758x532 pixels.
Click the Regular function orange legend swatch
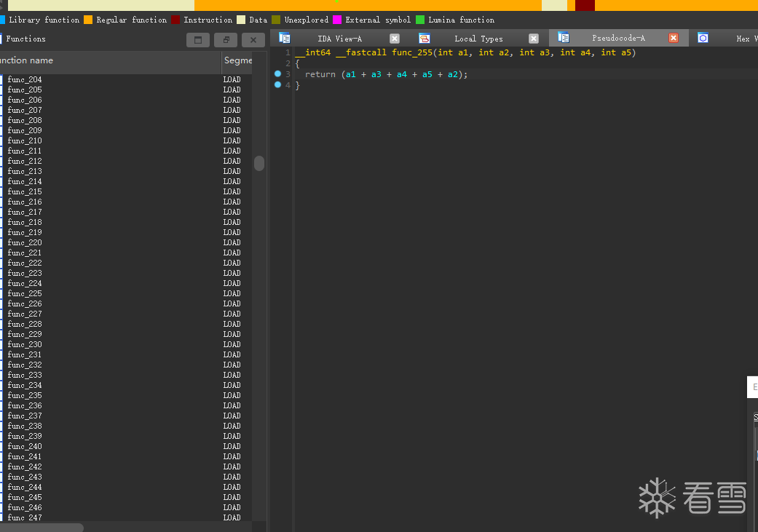coord(88,20)
